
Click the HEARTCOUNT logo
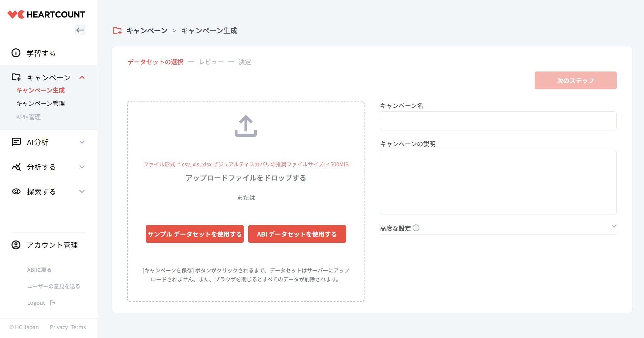pos(46,14)
